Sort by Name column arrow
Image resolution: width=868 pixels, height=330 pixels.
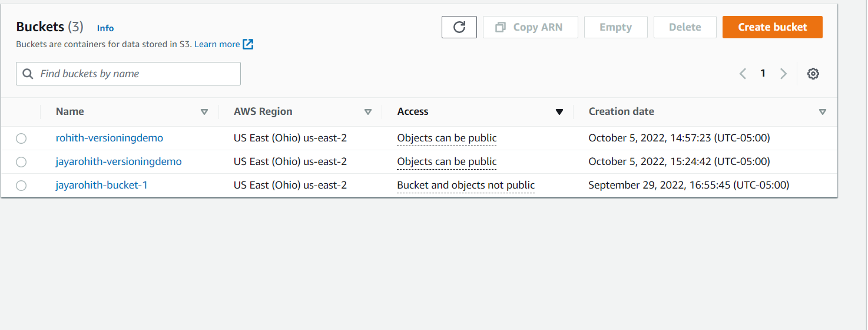point(204,112)
